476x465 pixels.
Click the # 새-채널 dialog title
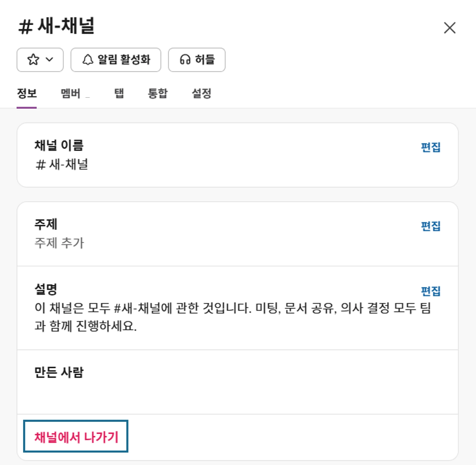(x=57, y=26)
